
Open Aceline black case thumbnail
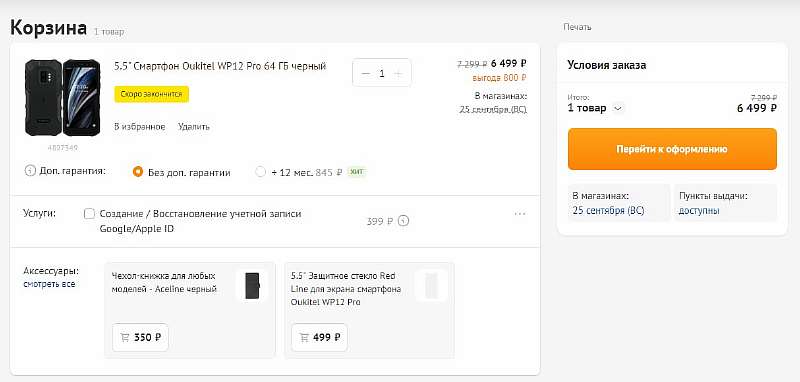[252, 286]
